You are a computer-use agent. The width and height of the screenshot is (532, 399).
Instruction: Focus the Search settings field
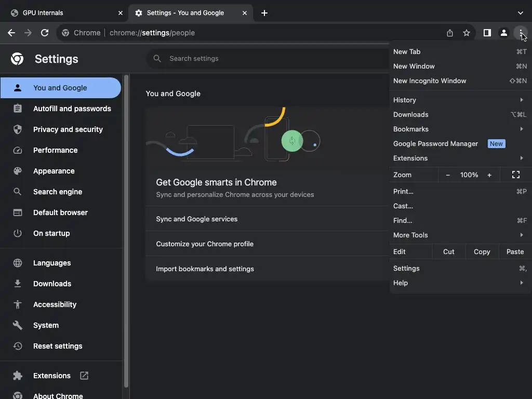(268, 58)
